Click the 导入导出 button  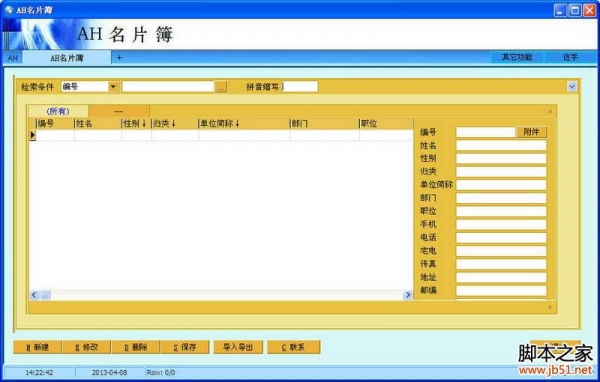[238, 347]
